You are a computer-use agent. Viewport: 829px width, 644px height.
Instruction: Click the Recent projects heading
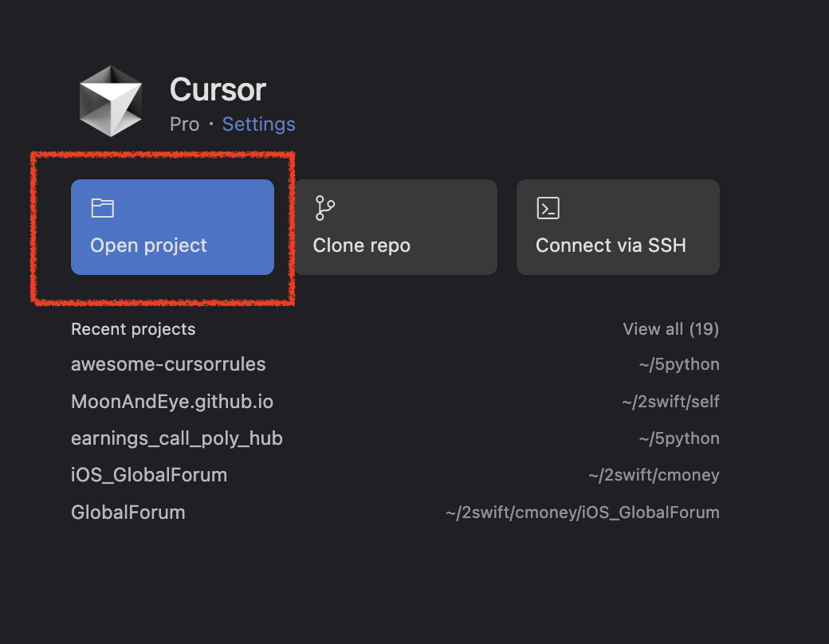coord(133,329)
